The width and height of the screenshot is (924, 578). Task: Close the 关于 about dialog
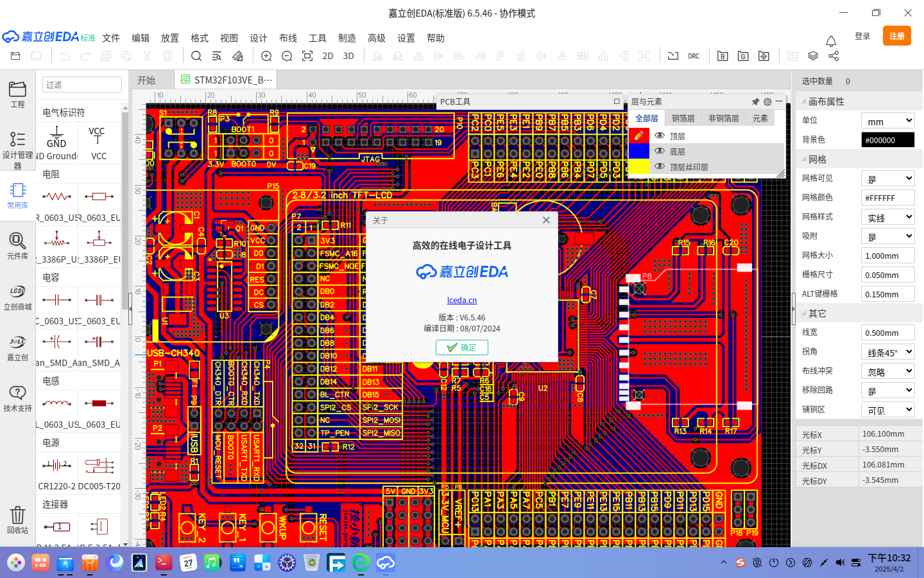tap(546, 220)
